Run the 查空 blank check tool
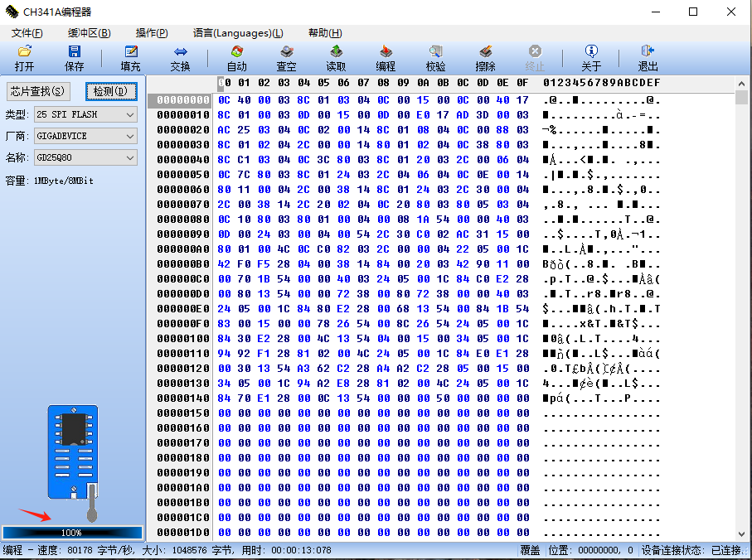Image resolution: width=752 pixels, height=560 pixels. coord(286,58)
